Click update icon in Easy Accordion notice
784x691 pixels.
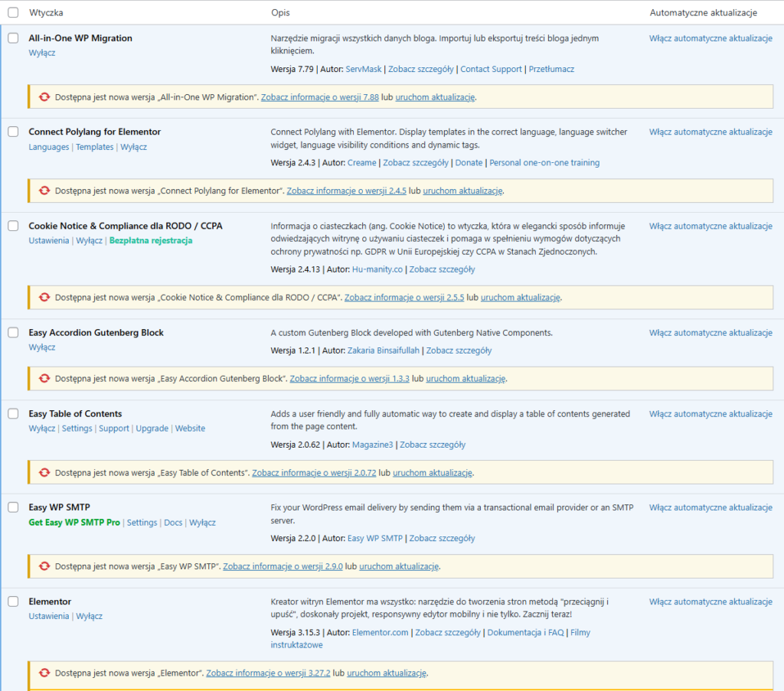(x=44, y=379)
